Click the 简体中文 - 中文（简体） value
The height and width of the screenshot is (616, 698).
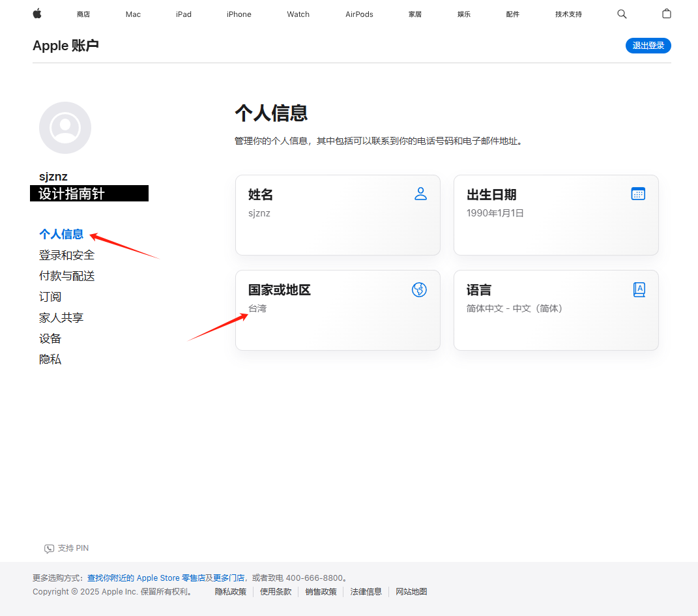click(x=514, y=308)
